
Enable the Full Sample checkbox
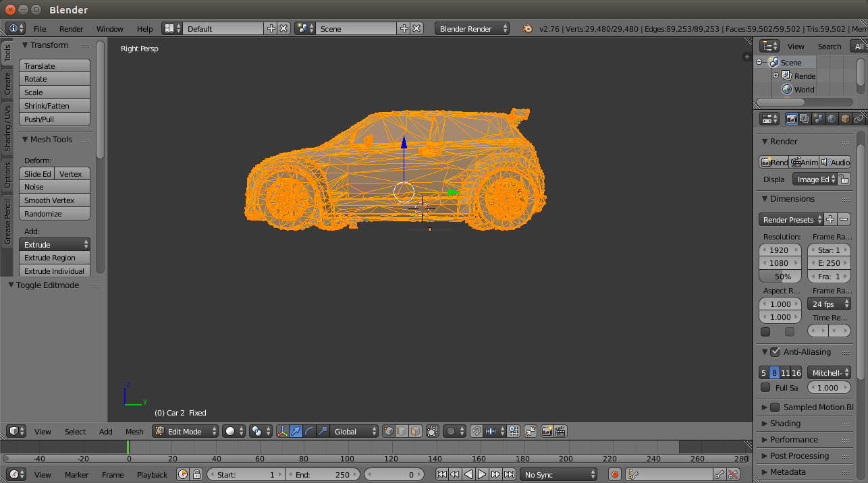tap(765, 388)
